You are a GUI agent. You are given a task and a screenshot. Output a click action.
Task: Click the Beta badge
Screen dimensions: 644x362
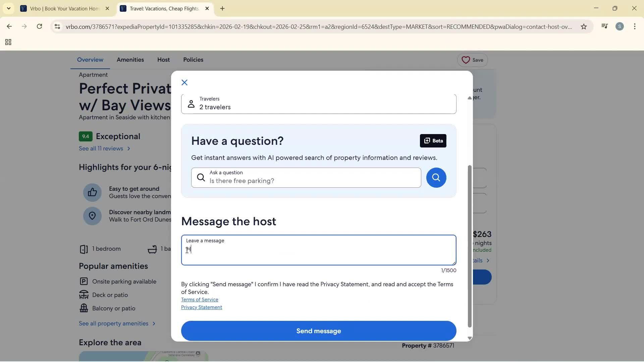[433, 141]
